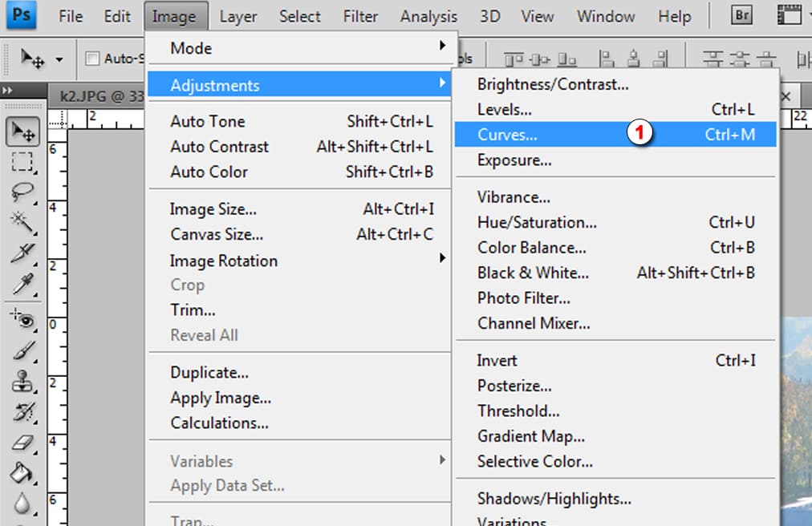
Task: Choose Vibrance adjustment
Action: pyautogui.click(x=615, y=197)
